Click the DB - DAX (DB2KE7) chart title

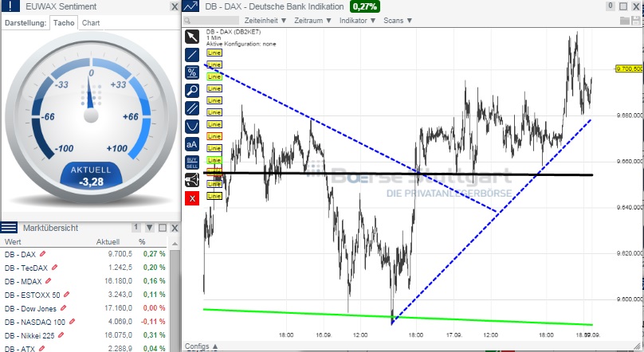coord(234,32)
